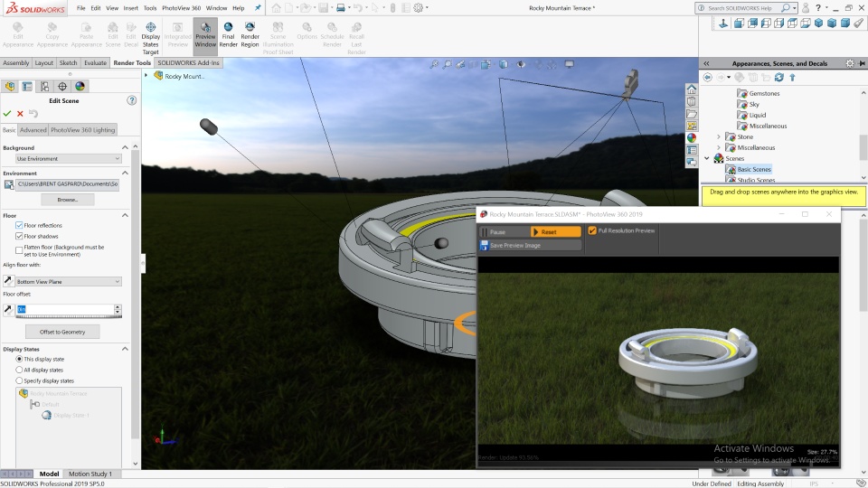Click the Zoom to Fit icon
This screenshot has width=868, height=488.
click(434, 64)
